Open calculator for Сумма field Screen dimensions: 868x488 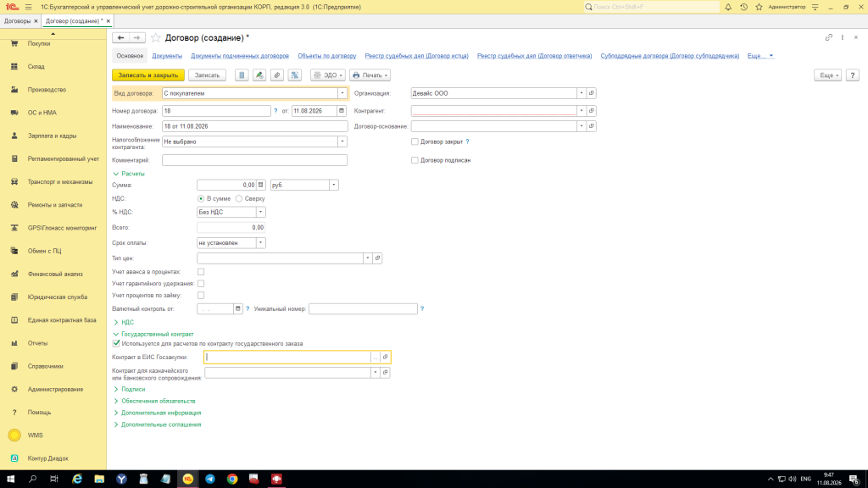pyautogui.click(x=261, y=185)
